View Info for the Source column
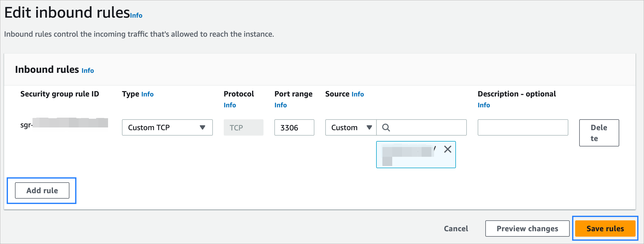This screenshot has width=644, height=244. pos(357,94)
